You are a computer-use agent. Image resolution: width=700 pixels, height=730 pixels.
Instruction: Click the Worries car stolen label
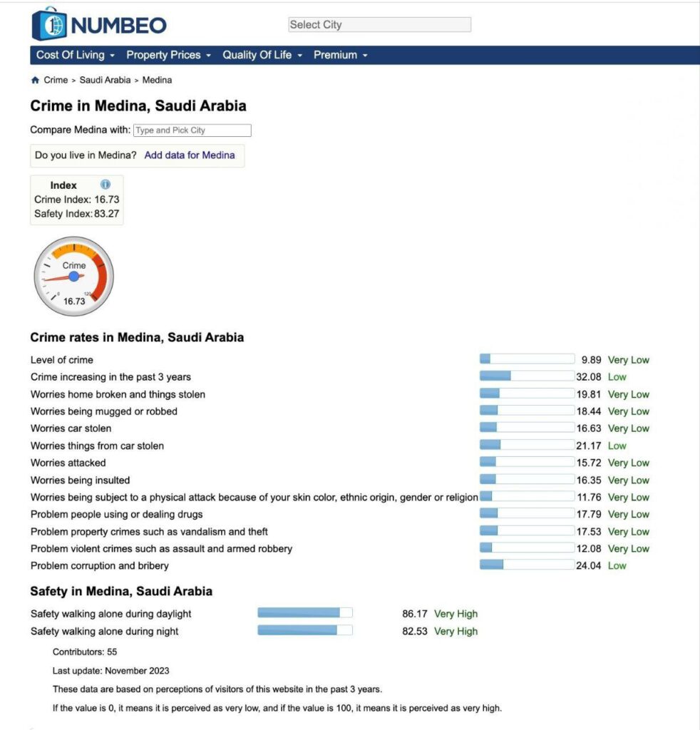pos(71,428)
